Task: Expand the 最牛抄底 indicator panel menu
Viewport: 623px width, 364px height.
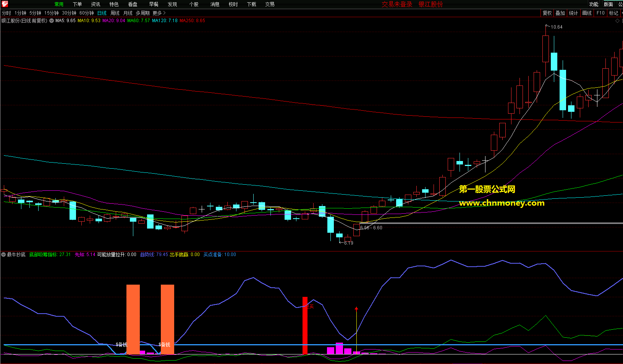Action: point(3,254)
